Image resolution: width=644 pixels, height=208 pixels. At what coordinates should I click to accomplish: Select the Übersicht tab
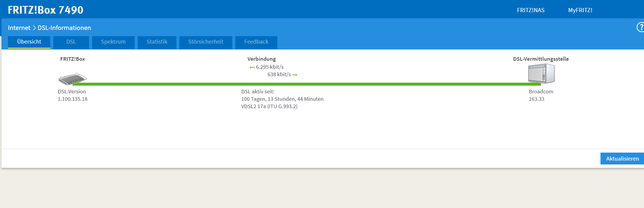pyautogui.click(x=29, y=42)
